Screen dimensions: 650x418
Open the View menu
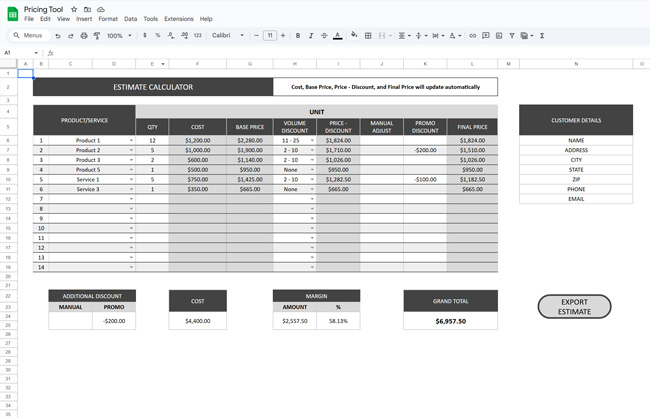[63, 19]
